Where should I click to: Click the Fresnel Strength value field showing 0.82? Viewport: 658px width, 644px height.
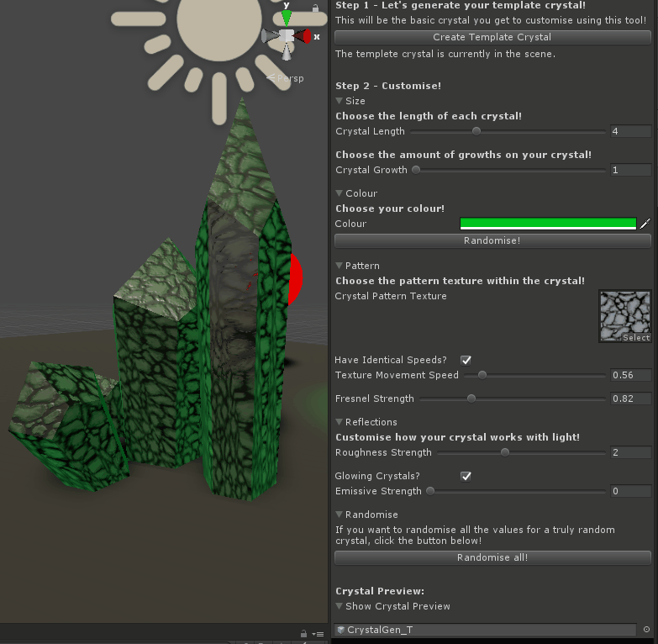tap(630, 399)
